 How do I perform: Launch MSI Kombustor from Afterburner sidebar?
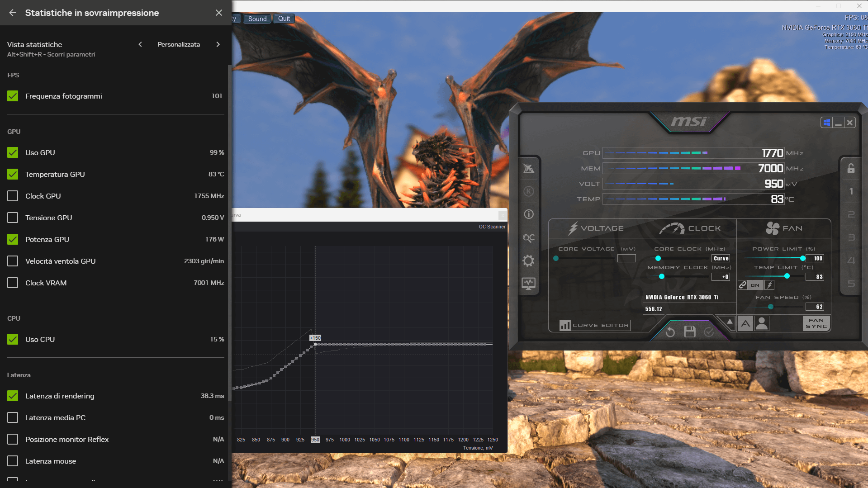(x=528, y=191)
